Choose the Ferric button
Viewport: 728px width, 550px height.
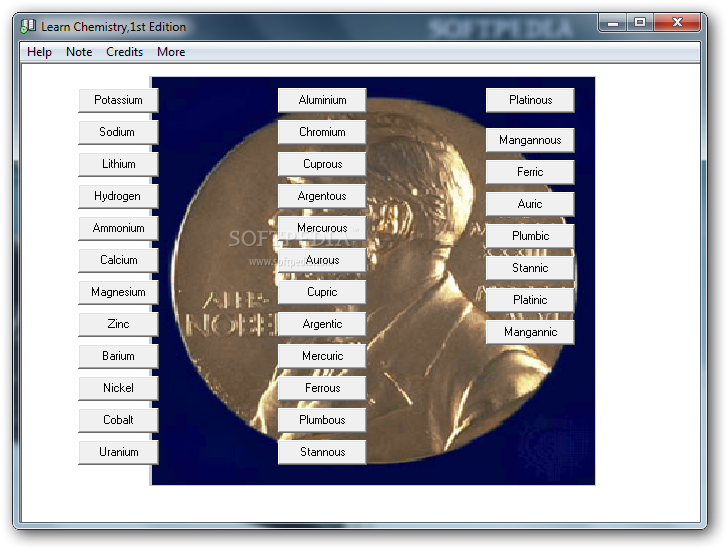point(530,172)
